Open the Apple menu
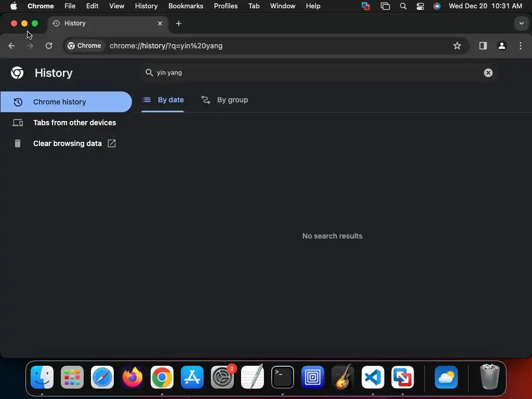 [x=14, y=6]
